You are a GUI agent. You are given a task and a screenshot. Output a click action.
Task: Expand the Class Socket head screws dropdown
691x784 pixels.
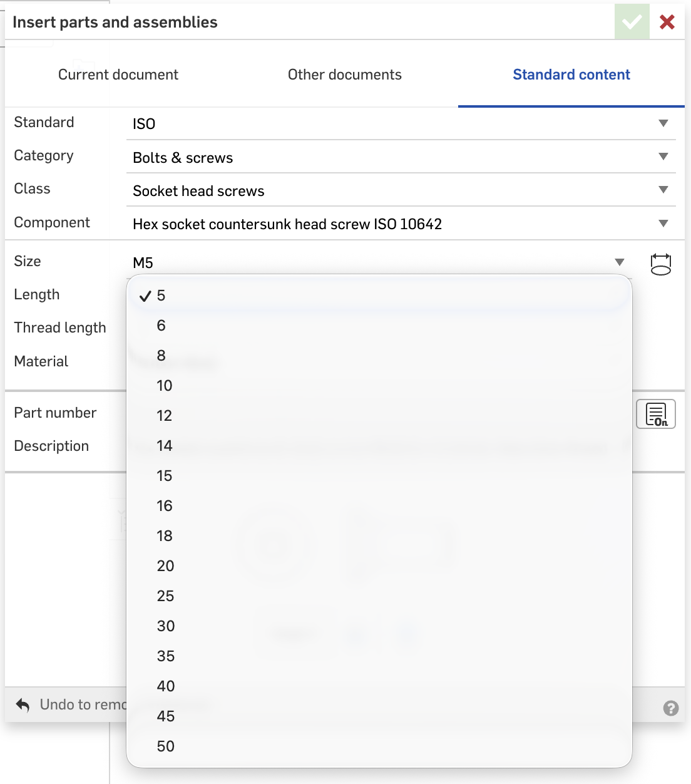[x=401, y=190]
